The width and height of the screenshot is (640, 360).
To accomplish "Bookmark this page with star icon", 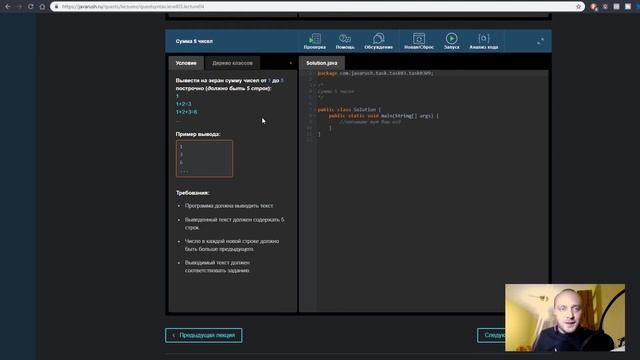I will coord(578,7).
